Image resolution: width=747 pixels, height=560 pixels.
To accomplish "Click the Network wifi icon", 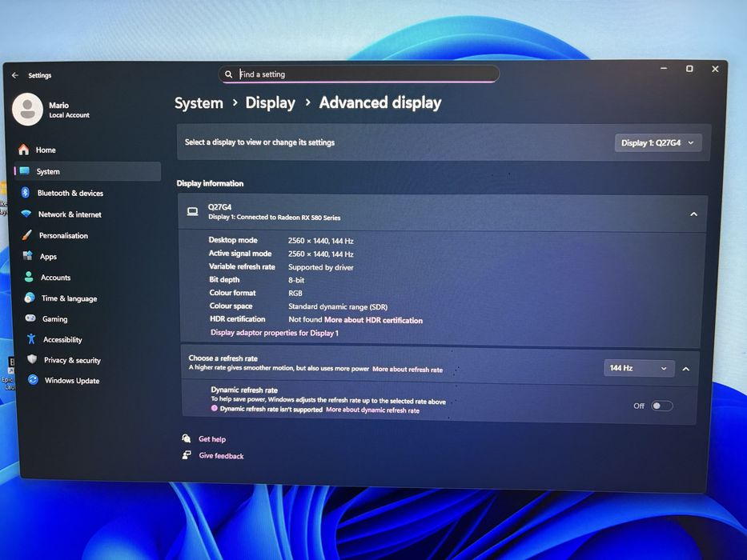I will coord(26,214).
